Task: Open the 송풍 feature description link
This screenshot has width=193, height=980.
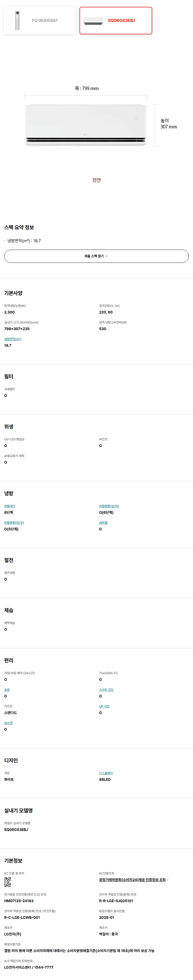Action: pyautogui.click(x=7, y=690)
